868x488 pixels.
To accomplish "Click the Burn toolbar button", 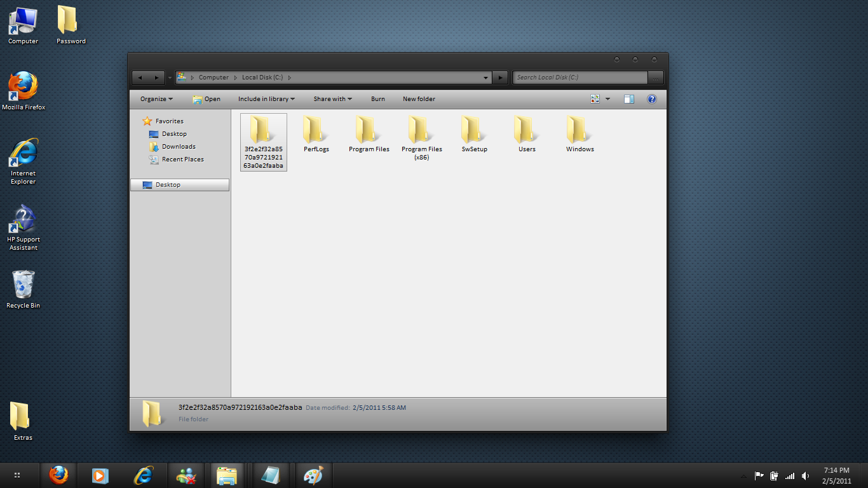I will (x=378, y=99).
